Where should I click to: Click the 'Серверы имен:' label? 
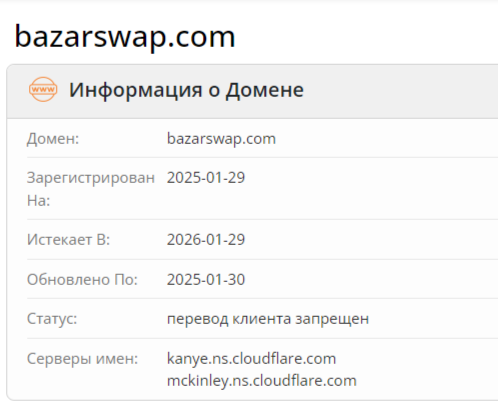click(x=82, y=359)
